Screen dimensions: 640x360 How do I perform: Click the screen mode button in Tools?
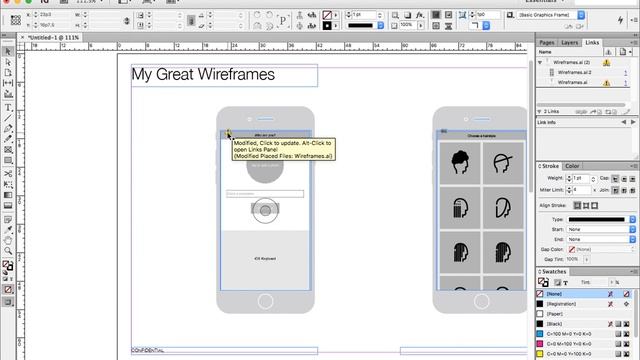click(x=8, y=302)
